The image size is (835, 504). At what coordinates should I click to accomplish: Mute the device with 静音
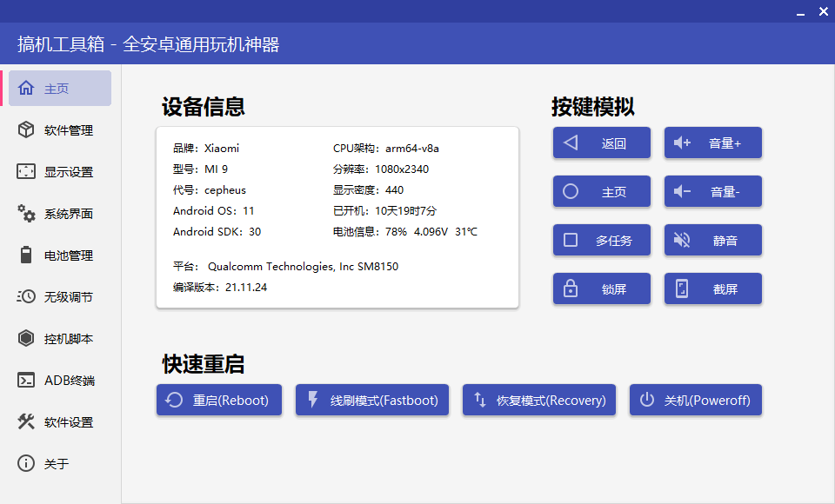pyautogui.click(x=712, y=240)
